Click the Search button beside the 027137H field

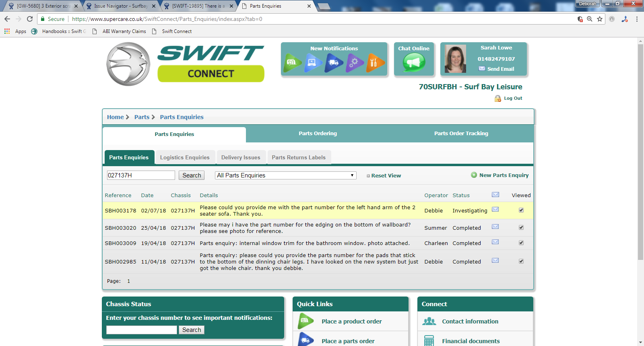pos(192,175)
